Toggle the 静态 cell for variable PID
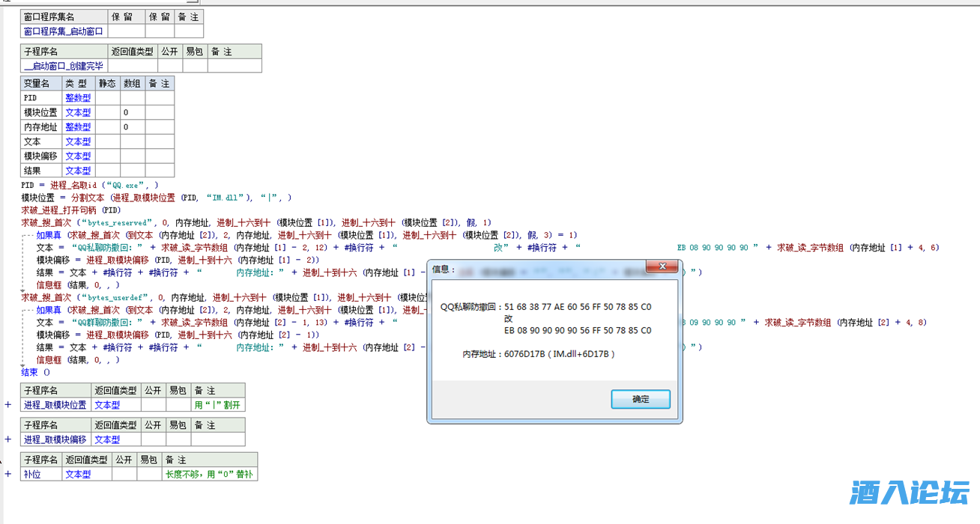Image resolution: width=980 pixels, height=524 pixels. point(108,98)
